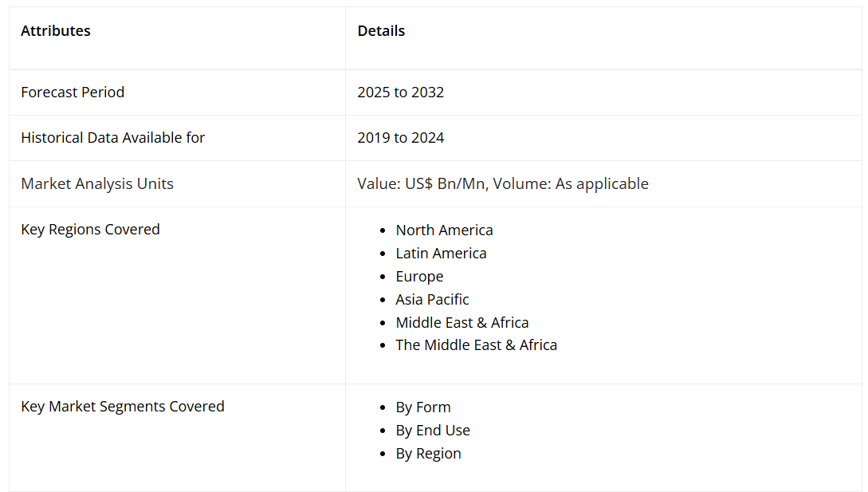Click the '2019 to 2024' value
868x492 pixels.
400,138
